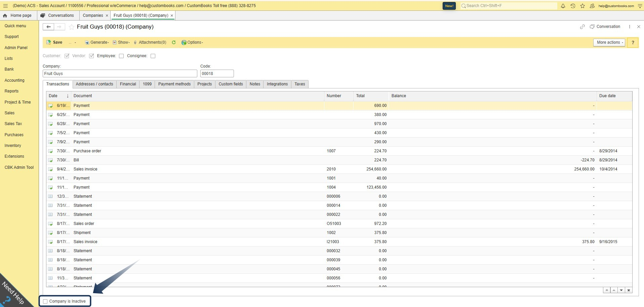Open the Notes tab
The width and height of the screenshot is (644, 307).
tap(255, 84)
